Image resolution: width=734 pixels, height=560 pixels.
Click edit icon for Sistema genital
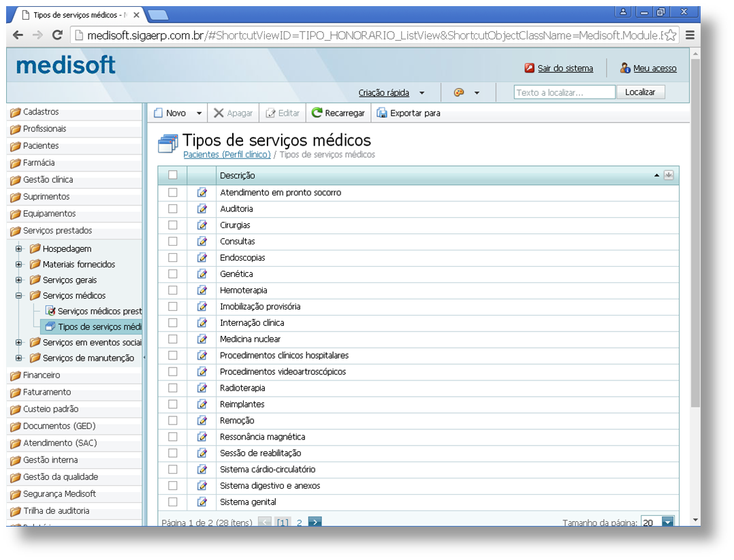coord(202,502)
